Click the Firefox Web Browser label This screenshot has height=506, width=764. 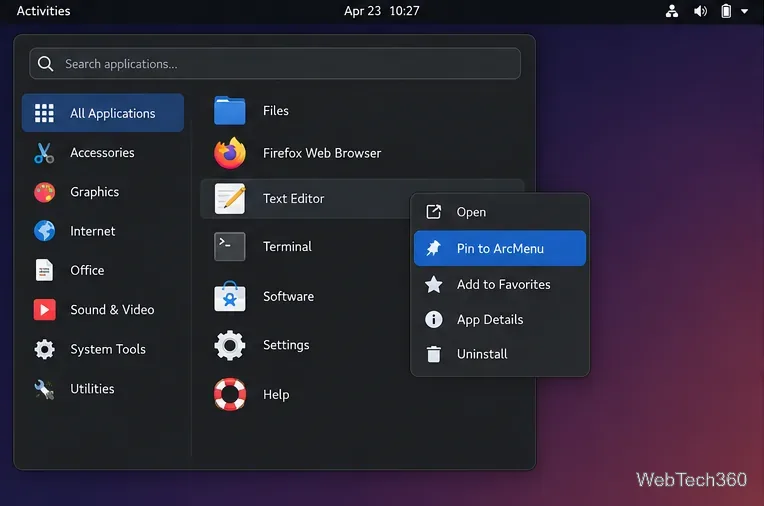coord(322,153)
